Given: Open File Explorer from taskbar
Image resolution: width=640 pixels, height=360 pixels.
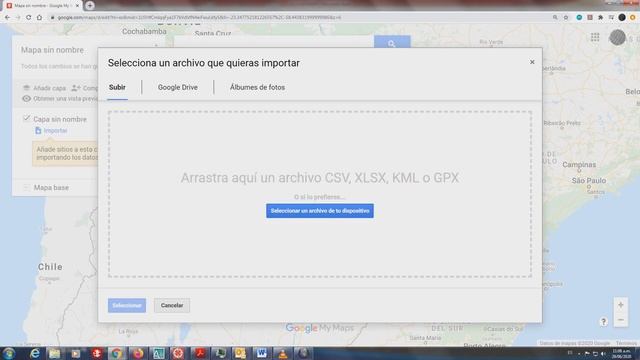Looking at the screenshot, I should click(54, 353).
